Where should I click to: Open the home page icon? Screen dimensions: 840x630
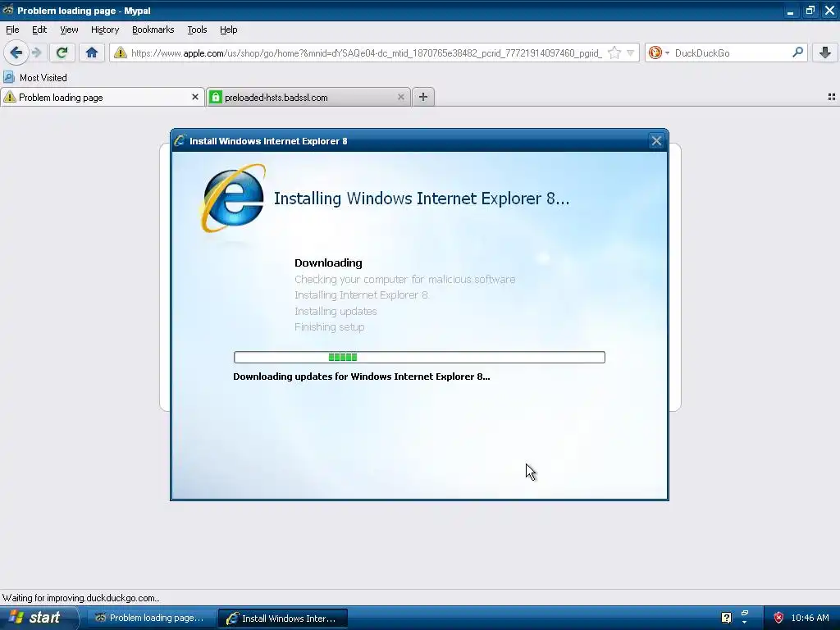point(92,52)
